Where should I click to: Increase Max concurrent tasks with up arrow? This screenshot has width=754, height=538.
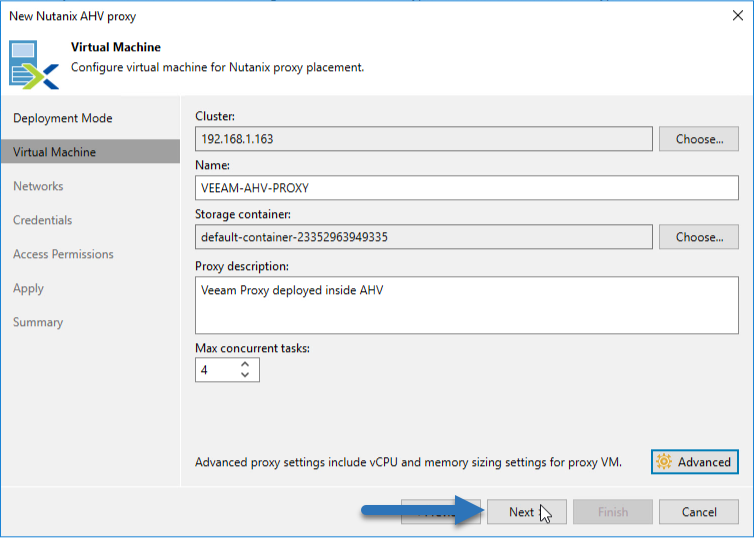point(245,364)
